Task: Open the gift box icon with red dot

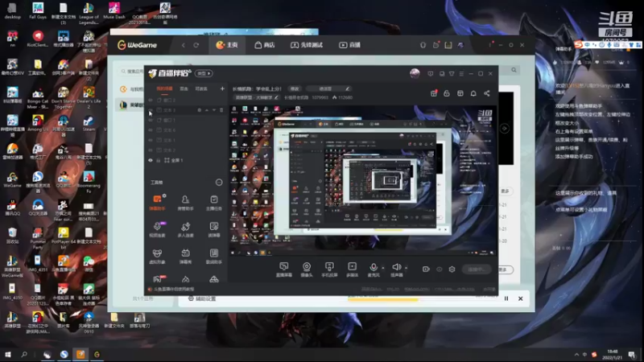Action: click(434, 93)
